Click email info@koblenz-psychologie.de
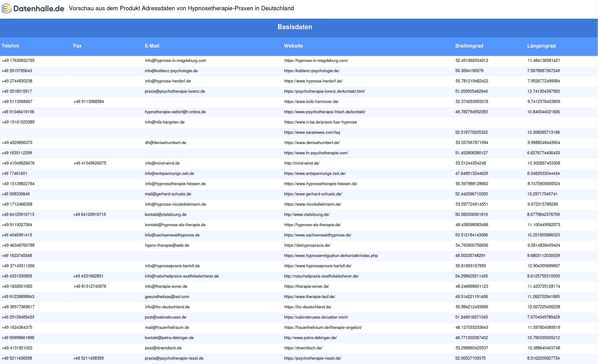The image size is (598, 364). [171, 71]
